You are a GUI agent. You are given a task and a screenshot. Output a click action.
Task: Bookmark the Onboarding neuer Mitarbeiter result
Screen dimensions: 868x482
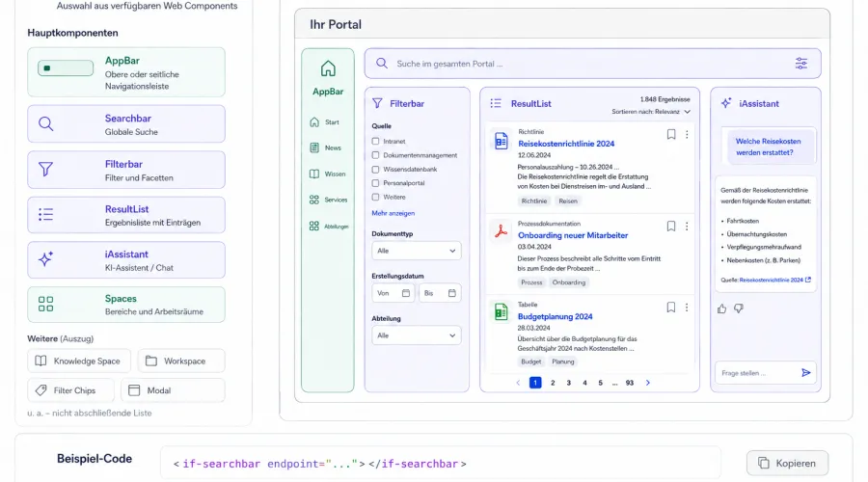[x=671, y=227]
